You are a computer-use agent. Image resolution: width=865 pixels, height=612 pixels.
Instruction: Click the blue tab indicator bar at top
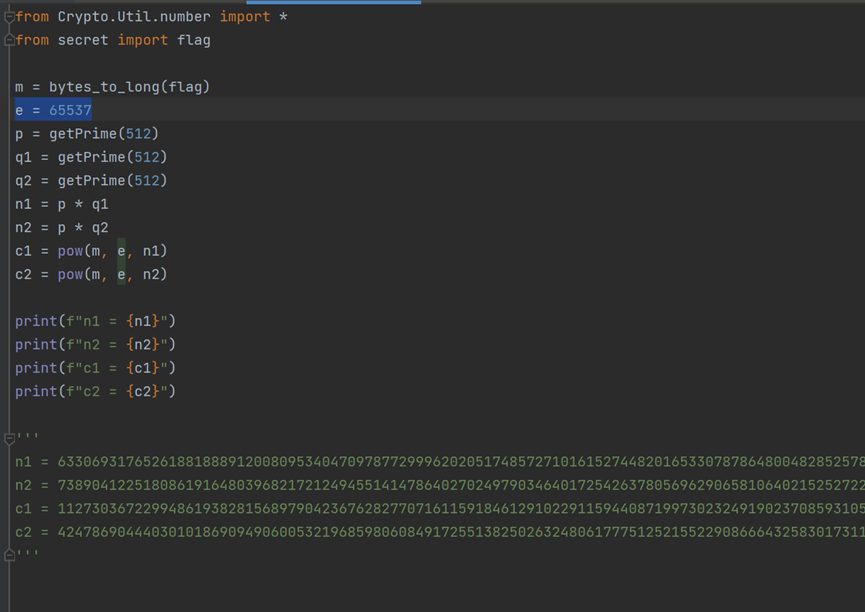tap(333, 2)
